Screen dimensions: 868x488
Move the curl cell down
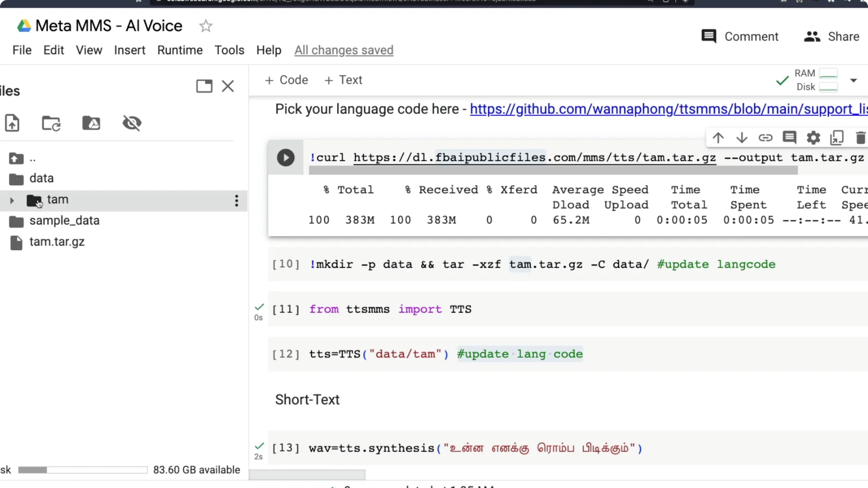(x=742, y=138)
